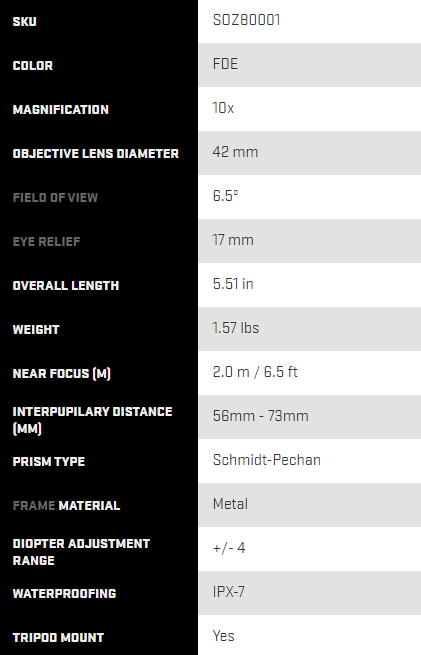Click the 10x magnification value
421x655 pixels.
pyautogui.click(x=223, y=108)
